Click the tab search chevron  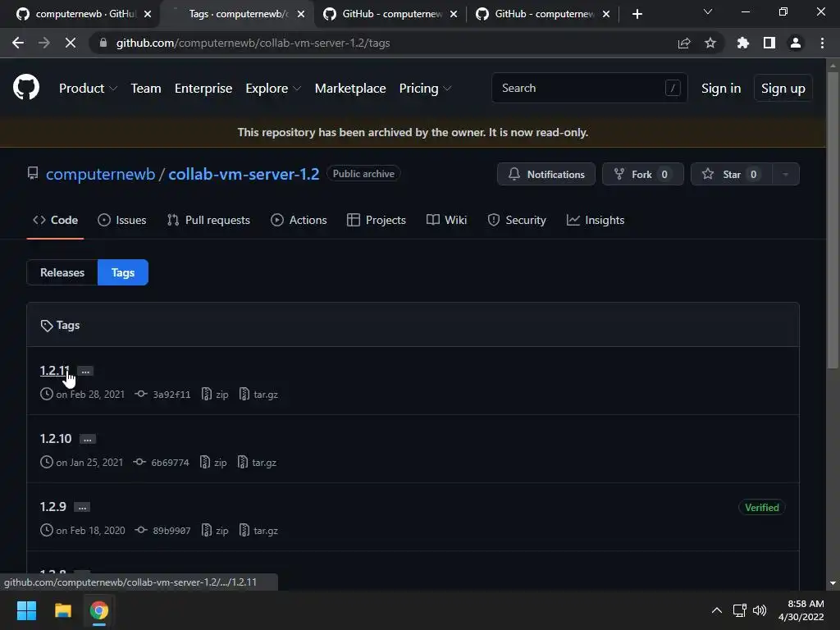[708, 11]
